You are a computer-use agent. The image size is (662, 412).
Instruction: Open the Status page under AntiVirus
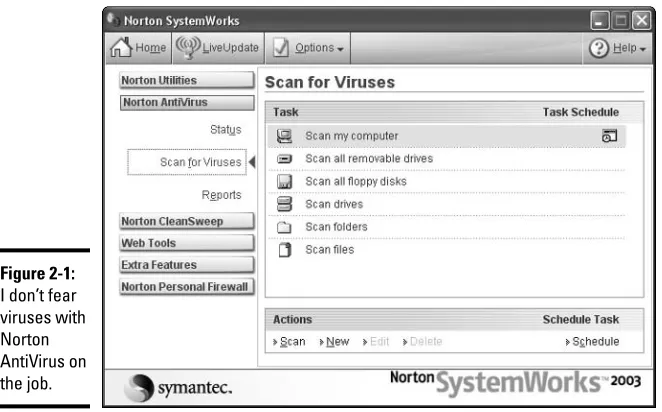click(x=226, y=130)
